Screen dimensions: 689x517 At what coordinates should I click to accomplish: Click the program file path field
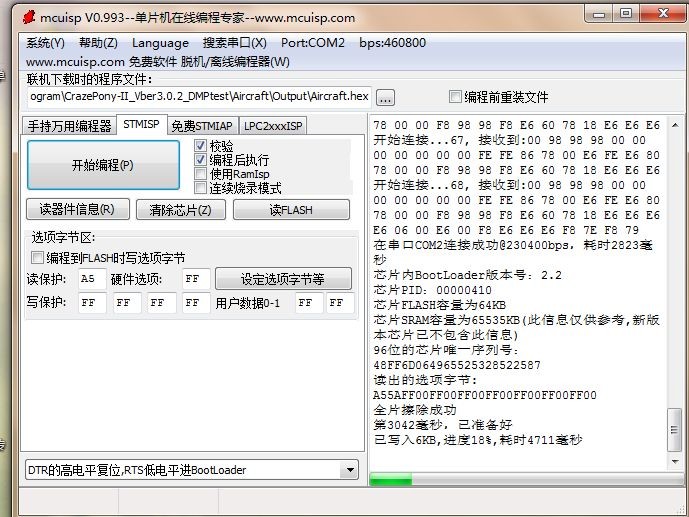click(x=199, y=97)
